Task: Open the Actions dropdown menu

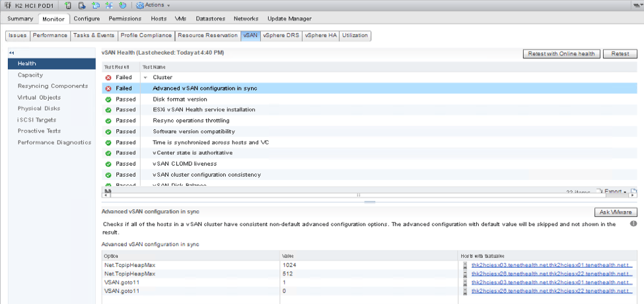Action: (153, 5)
